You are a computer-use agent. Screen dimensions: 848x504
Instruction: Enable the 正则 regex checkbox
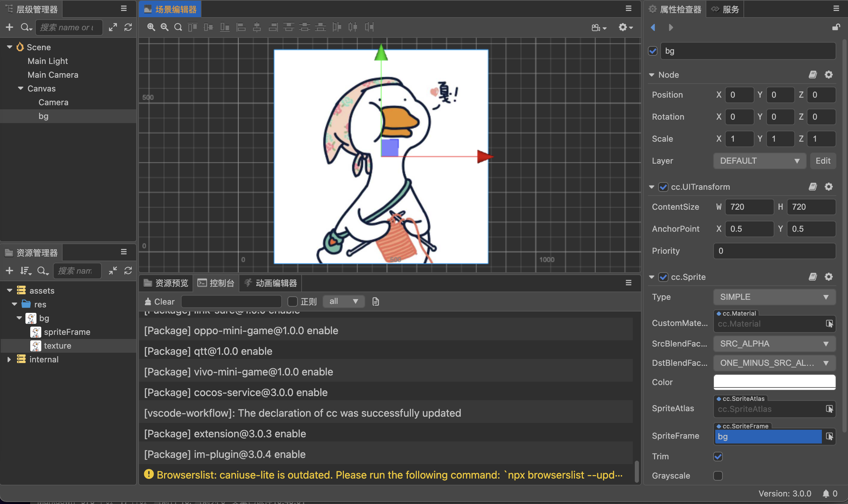[x=293, y=302]
